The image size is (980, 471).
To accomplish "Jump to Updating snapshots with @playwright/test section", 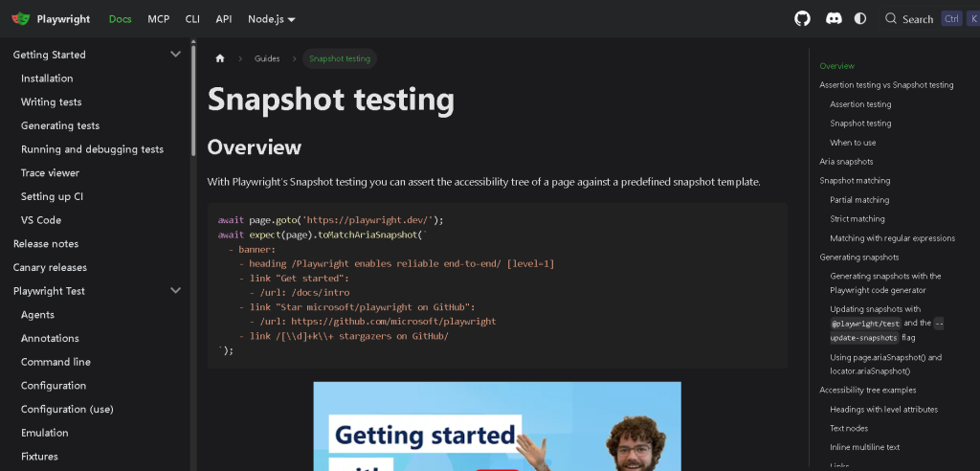I will [887, 324].
